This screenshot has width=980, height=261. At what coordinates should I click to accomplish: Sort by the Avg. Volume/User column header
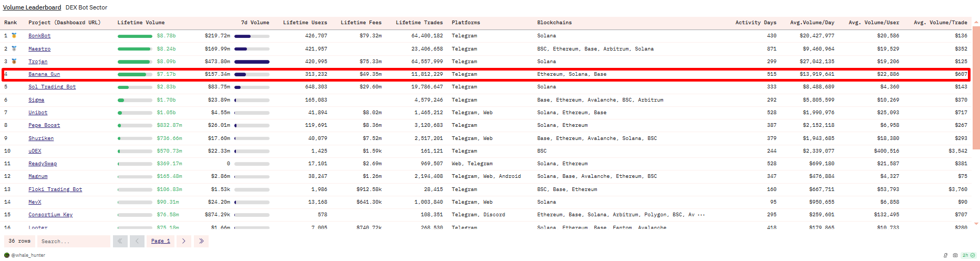pos(874,23)
